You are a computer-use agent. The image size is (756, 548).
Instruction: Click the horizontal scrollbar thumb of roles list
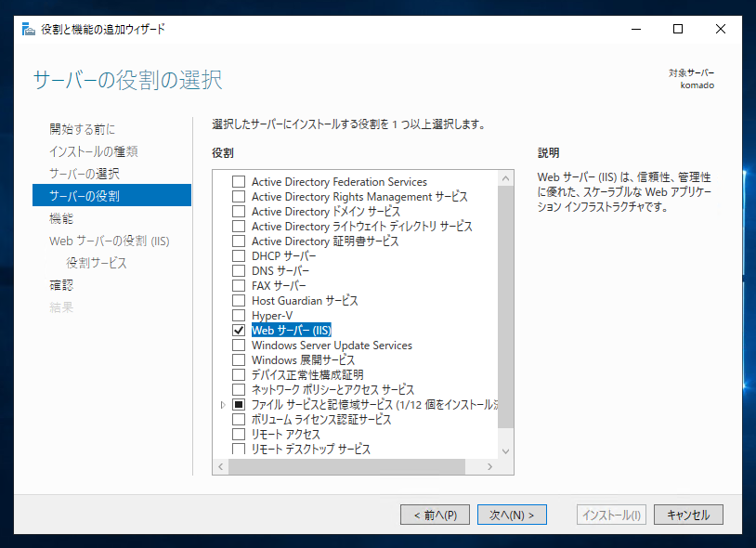pos(346,466)
